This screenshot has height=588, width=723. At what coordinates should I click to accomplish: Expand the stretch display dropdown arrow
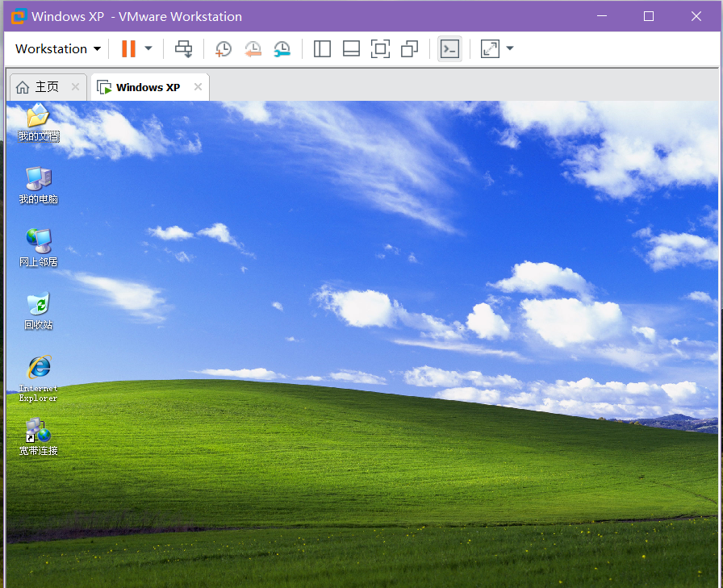pos(510,48)
